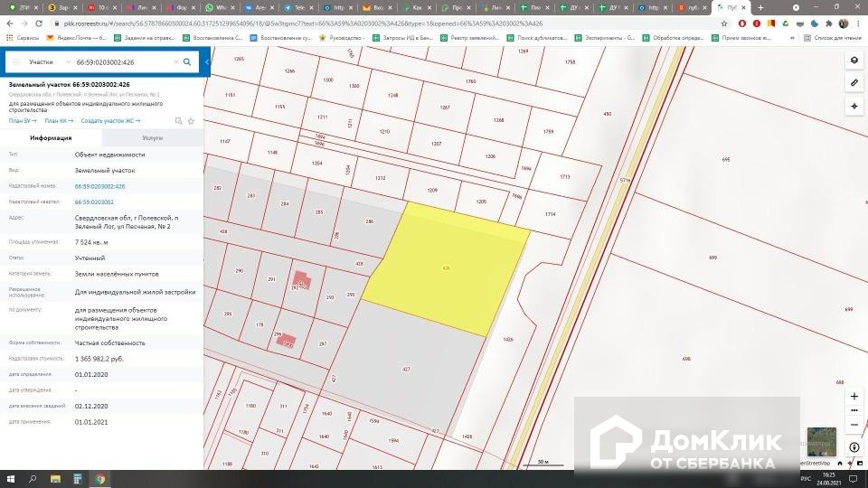
Task: Open a new browser tab
Action: pos(760,8)
